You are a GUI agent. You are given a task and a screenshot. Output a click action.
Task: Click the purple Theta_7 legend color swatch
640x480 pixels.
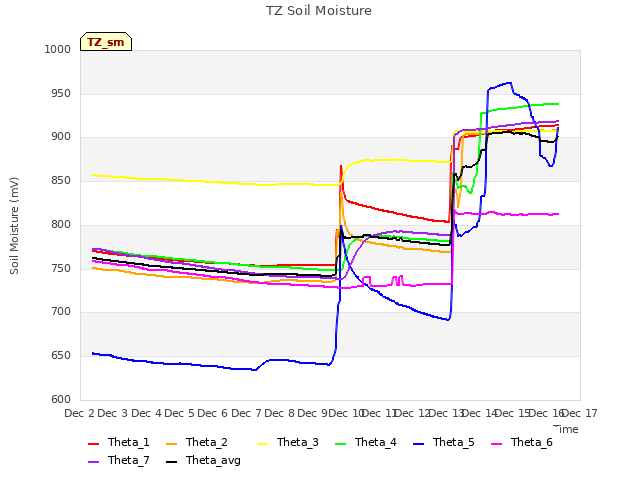click(x=93, y=462)
